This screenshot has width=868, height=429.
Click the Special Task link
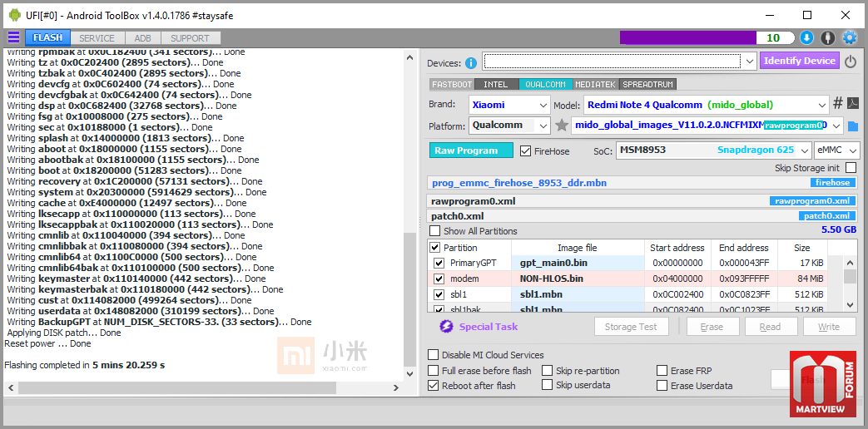tap(488, 327)
